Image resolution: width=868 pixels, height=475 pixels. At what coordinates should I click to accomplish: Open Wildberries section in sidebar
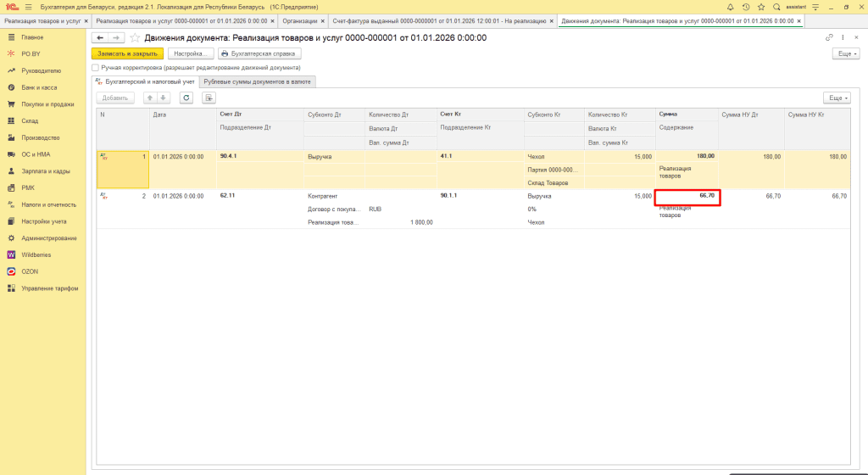36,254
